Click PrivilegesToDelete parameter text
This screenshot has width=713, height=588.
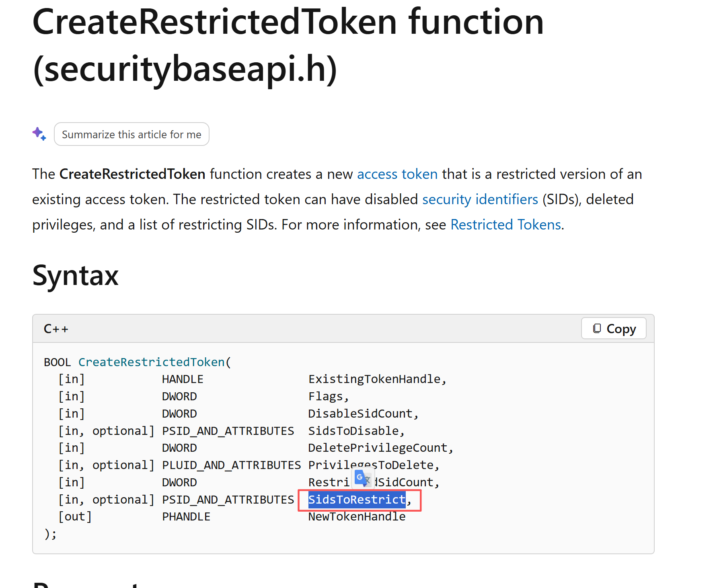point(371,465)
